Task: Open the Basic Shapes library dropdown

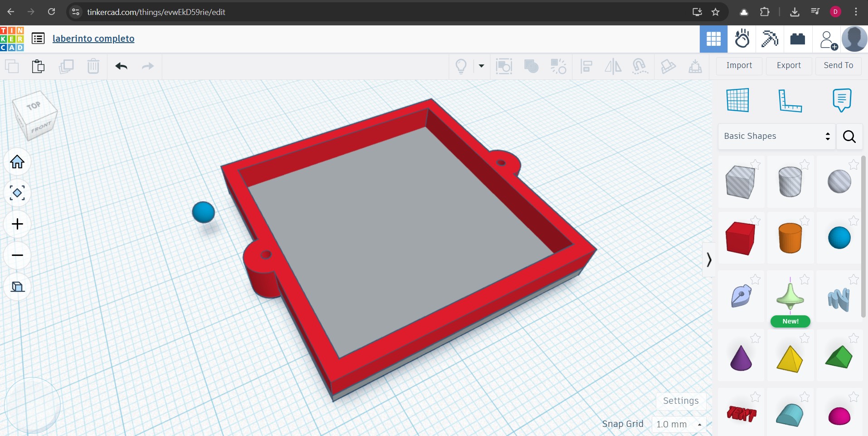Action: pyautogui.click(x=776, y=136)
